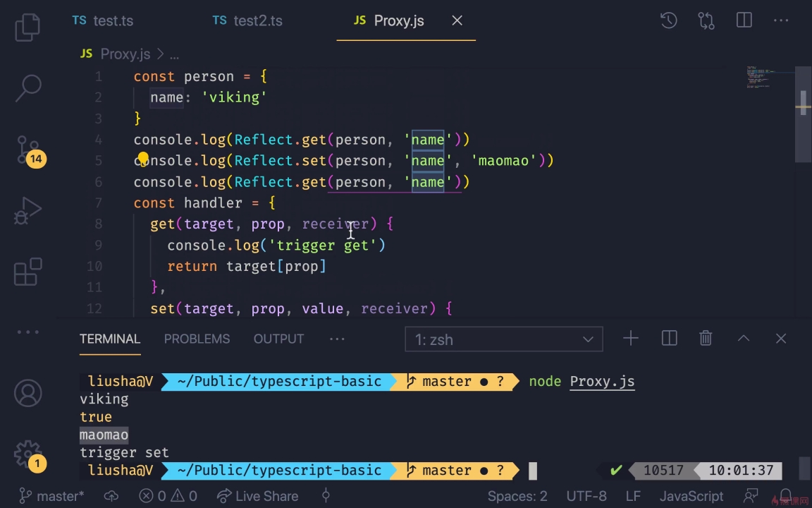The width and height of the screenshot is (812, 508).
Task: Open the Explorer view in activity bar
Action: [x=27, y=27]
